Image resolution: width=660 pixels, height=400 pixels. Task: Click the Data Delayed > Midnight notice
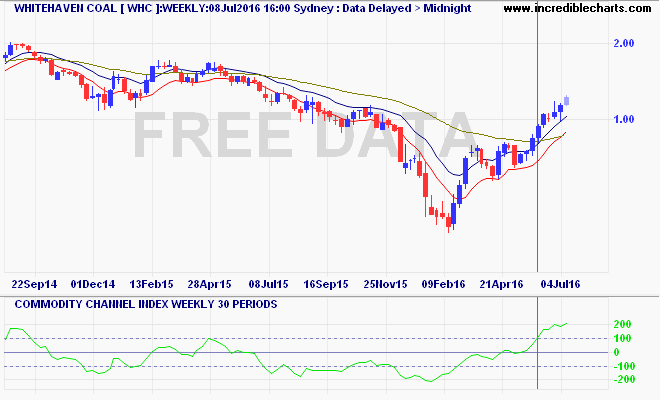pos(407,8)
